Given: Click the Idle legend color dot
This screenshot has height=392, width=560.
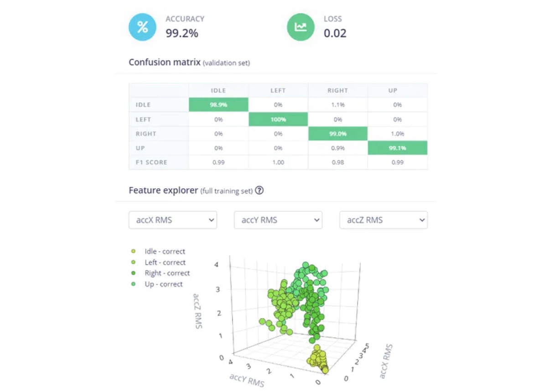Looking at the screenshot, I should 133,251.
